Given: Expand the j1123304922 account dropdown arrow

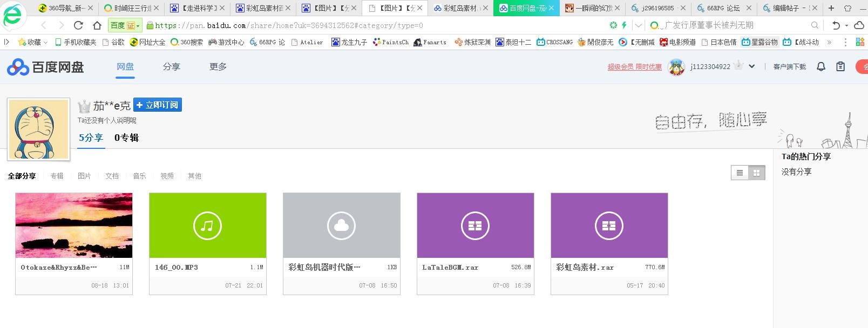Looking at the screenshot, I should point(751,66).
